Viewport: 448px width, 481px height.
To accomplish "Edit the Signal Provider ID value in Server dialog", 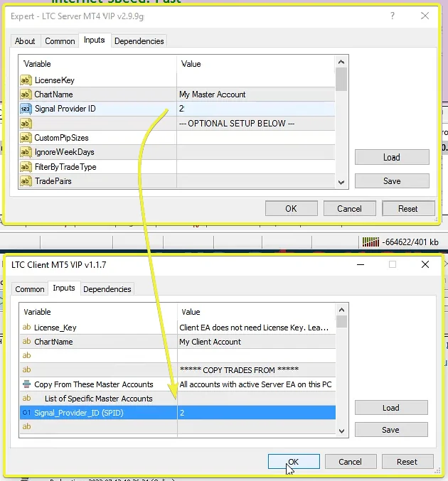I will [x=256, y=109].
